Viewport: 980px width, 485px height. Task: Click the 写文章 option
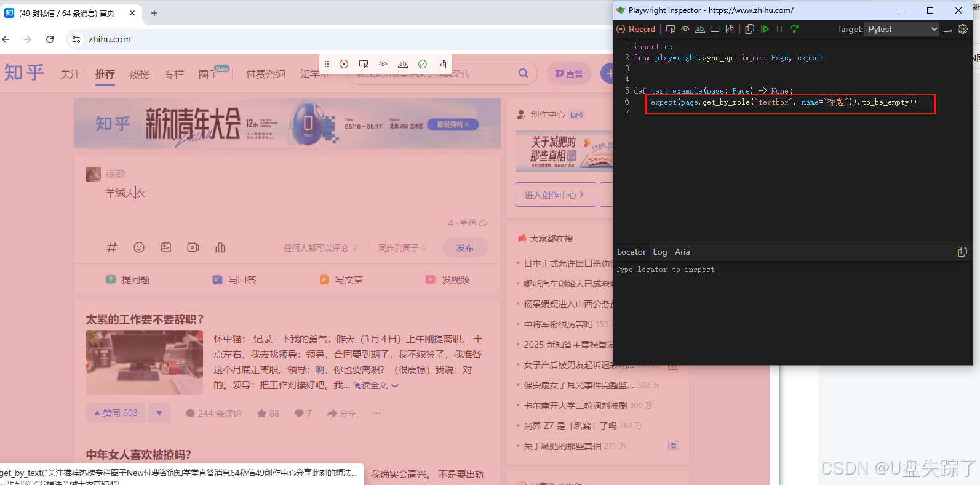tap(341, 279)
